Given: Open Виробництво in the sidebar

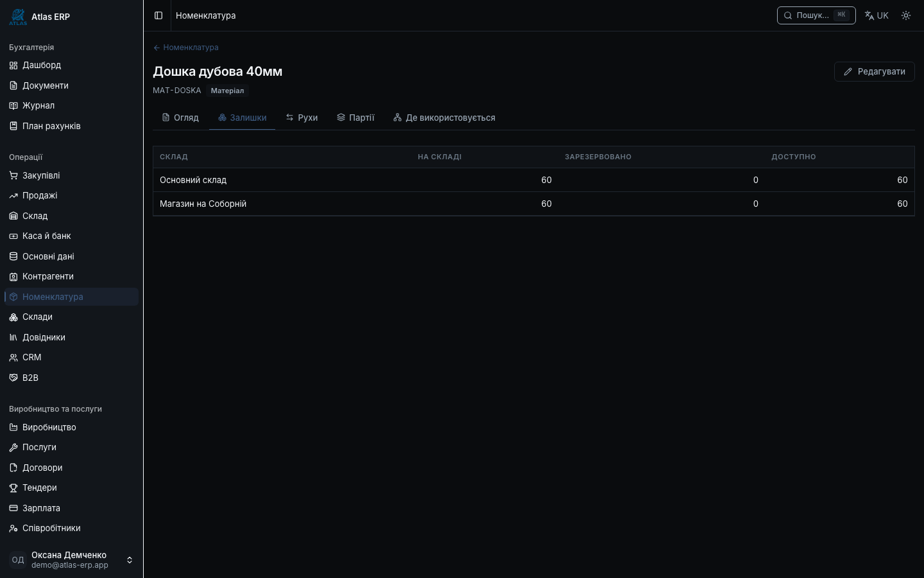Looking at the screenshot, I should pos(71,427).
